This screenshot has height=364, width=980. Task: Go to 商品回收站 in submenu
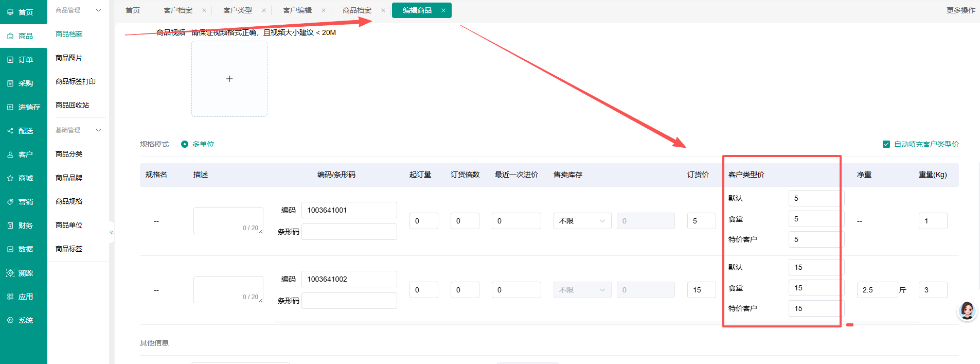[73, 105]
